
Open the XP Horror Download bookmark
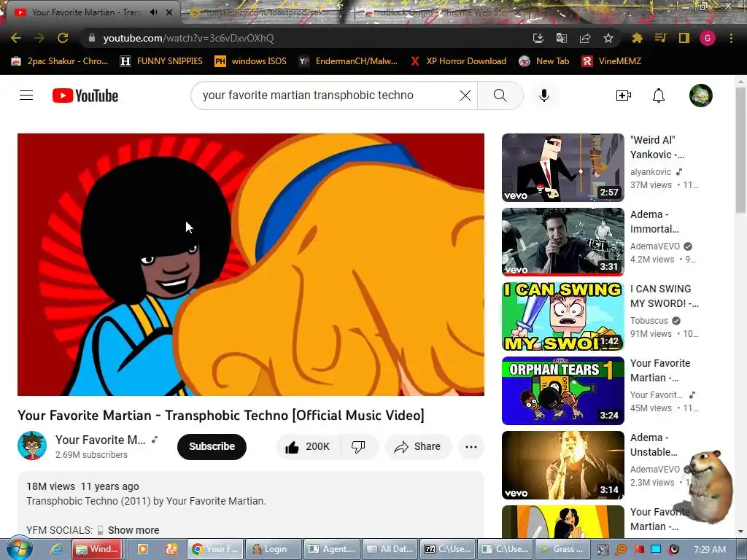pos(458,61)
